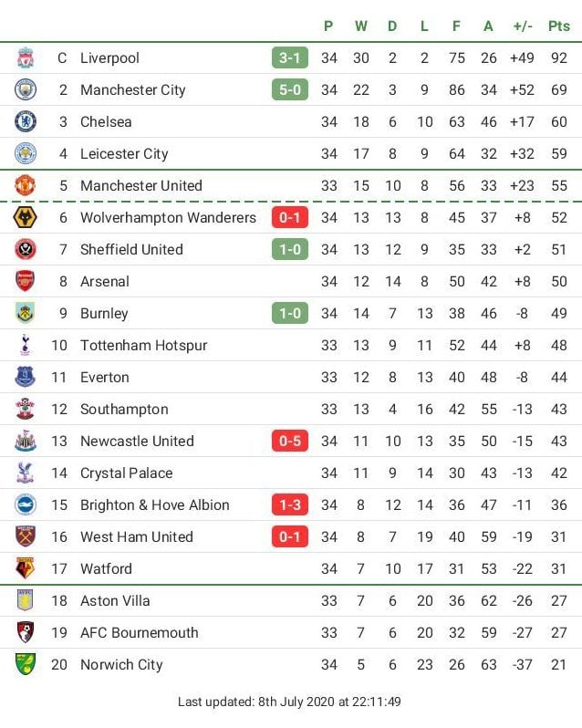Viewport: 582px width, 728px height.
Task: Click the Manchester City club crest
Action: coord(26,89)
